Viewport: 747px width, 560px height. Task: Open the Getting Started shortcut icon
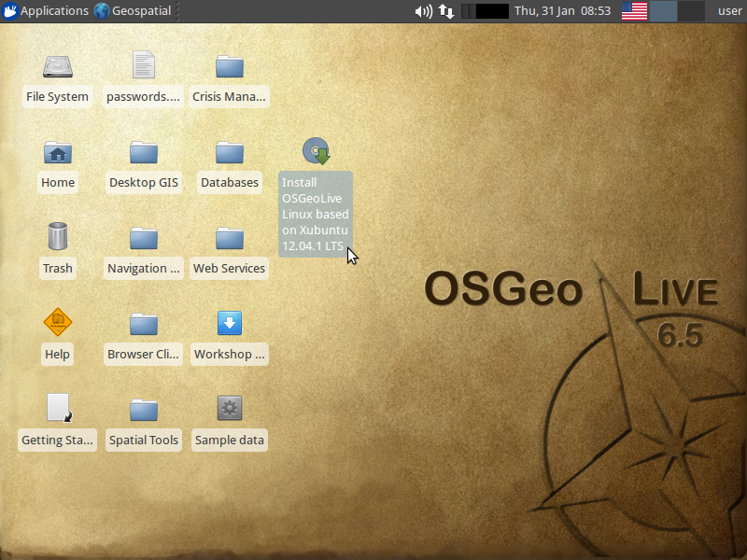[59, 408]
